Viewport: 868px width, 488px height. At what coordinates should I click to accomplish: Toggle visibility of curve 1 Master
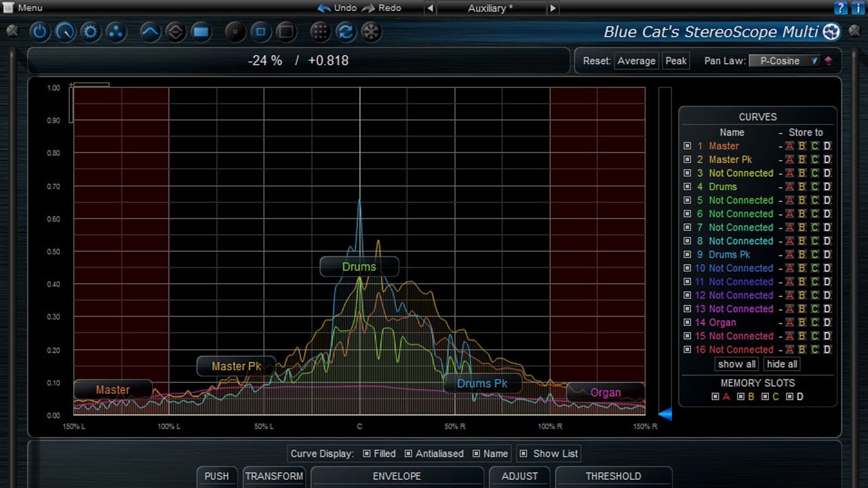click(687, 146)
